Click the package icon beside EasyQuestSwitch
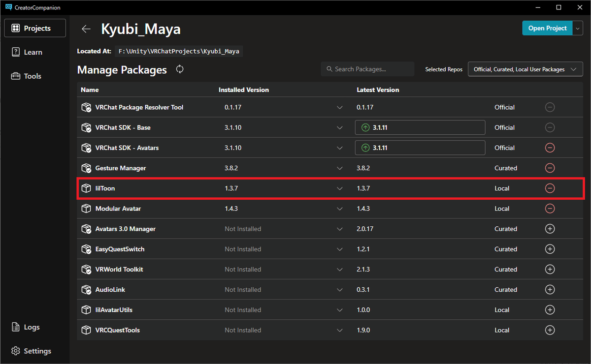 pyautogui.click(x=86, y=249)
